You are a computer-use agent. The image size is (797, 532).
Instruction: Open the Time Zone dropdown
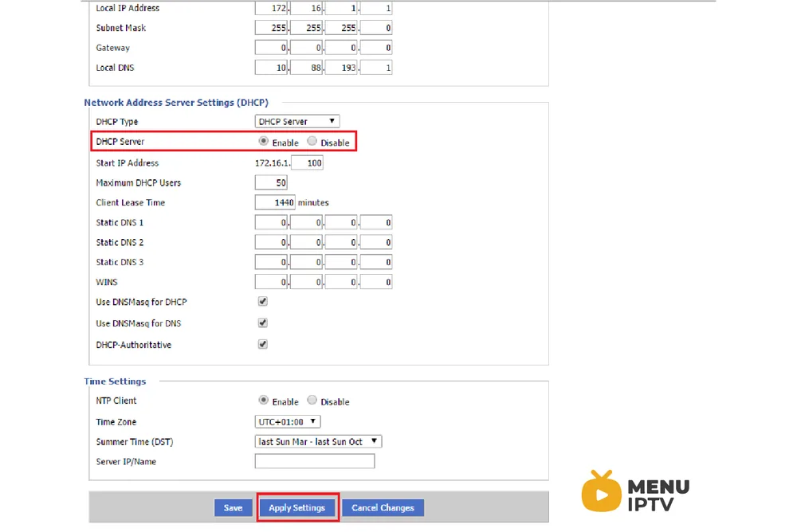tap(288, 422)
